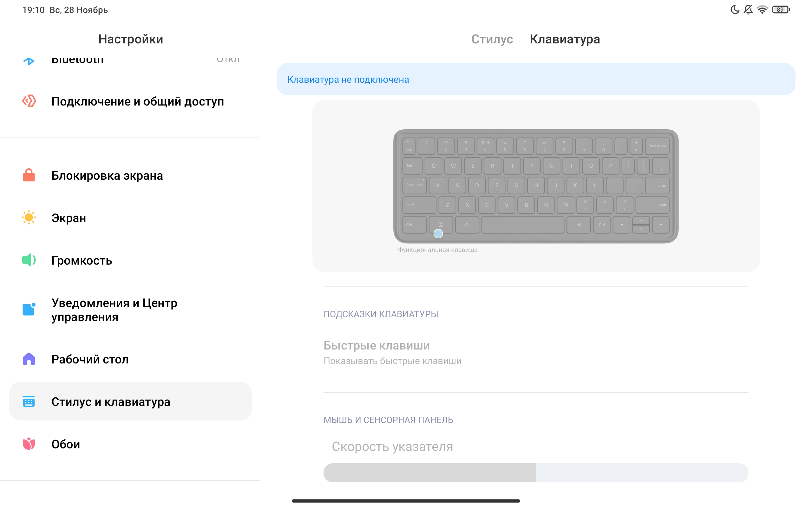Tap the purple home screen icon

coord(29,359)
